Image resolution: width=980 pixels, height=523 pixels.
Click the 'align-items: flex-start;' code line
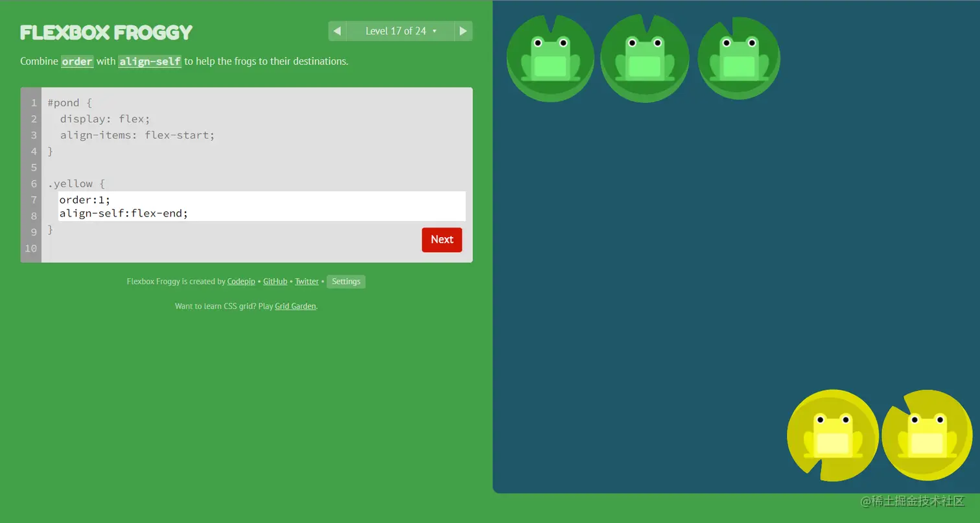tap(137, 135)
